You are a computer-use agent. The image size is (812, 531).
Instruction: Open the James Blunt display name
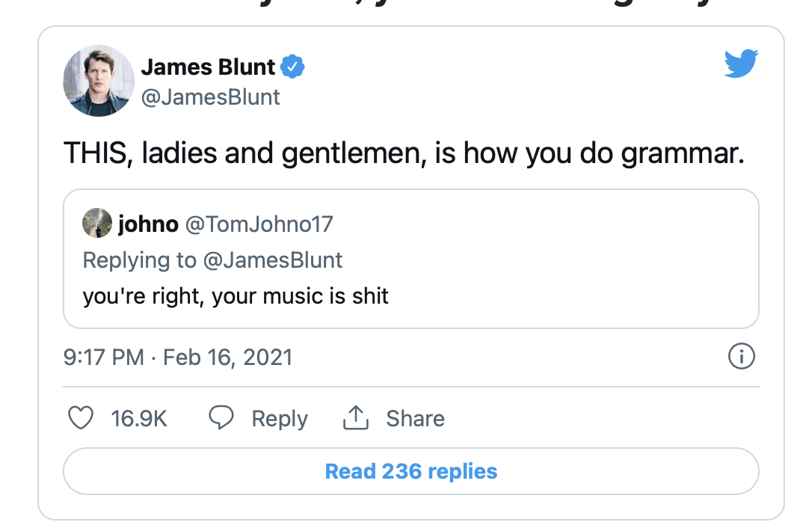coord(208,67)
